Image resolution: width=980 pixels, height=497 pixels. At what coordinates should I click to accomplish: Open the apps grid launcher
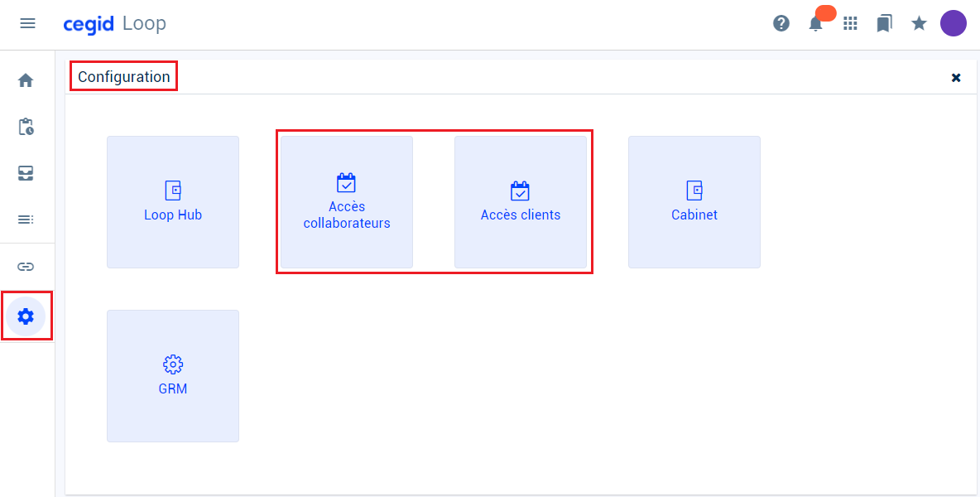pyautogui.click(x=850, y=24)
